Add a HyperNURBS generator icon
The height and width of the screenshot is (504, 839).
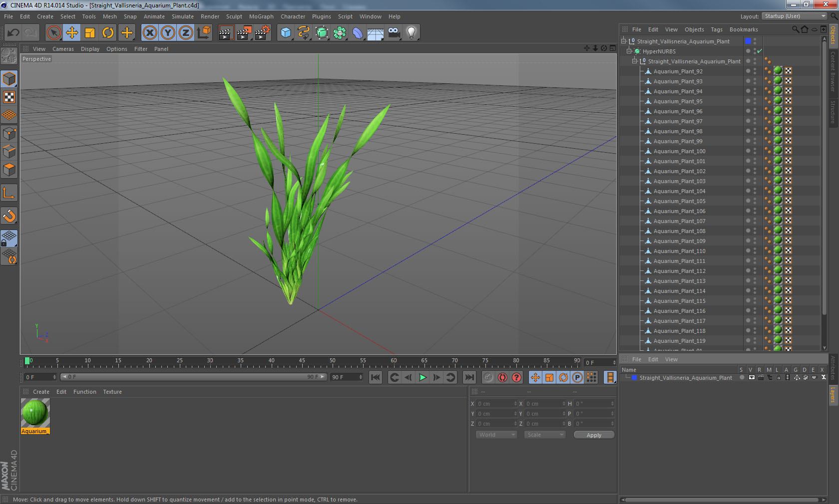click(x=322, y=33)
